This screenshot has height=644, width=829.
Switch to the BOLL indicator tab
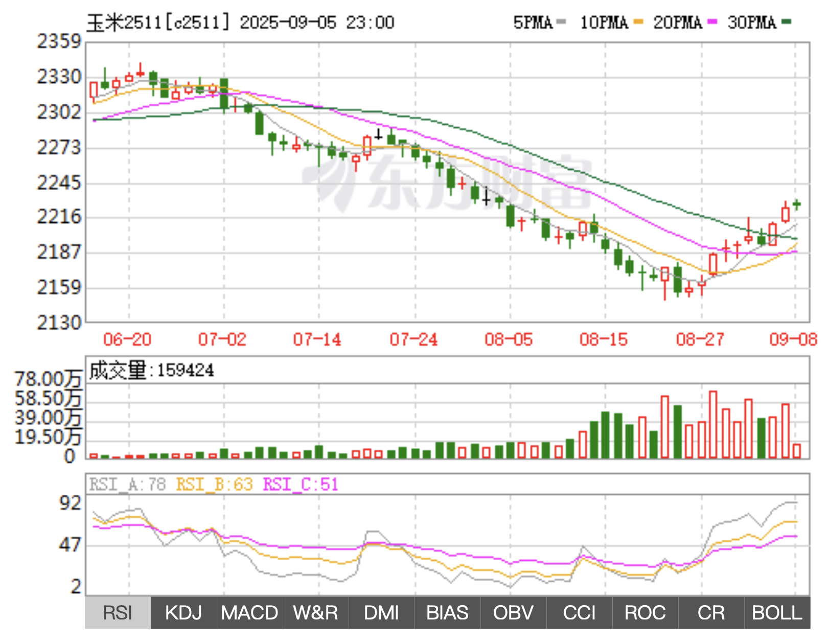[777, 612]
